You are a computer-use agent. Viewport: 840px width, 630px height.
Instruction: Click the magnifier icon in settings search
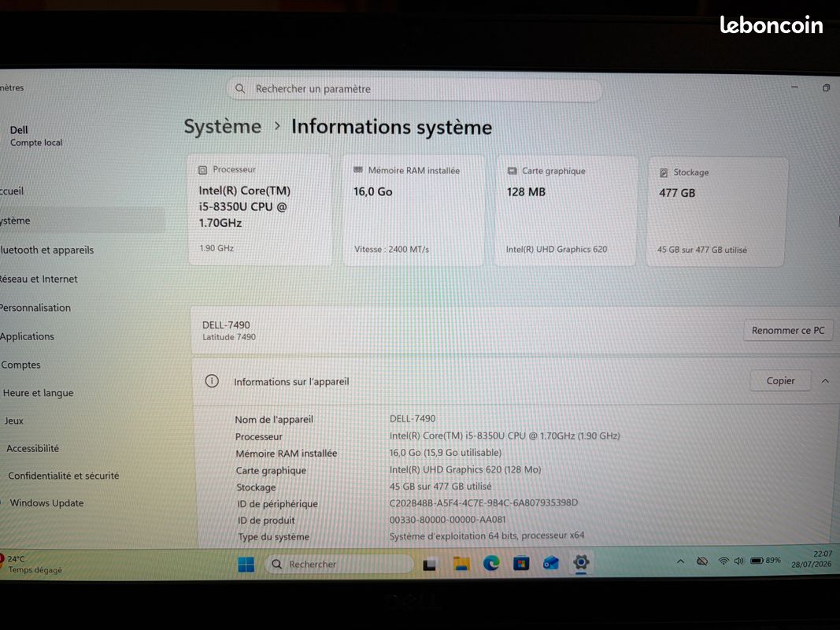tap(240, 88)
